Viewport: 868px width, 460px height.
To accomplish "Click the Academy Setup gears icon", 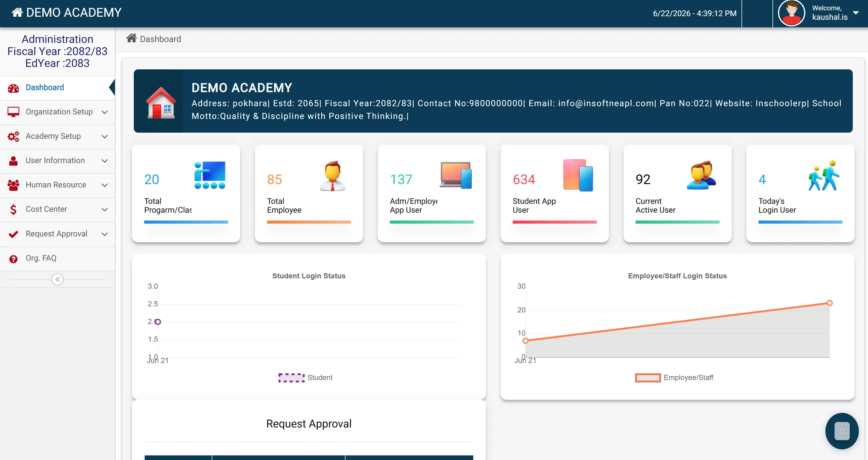I will tap(13, 137).
